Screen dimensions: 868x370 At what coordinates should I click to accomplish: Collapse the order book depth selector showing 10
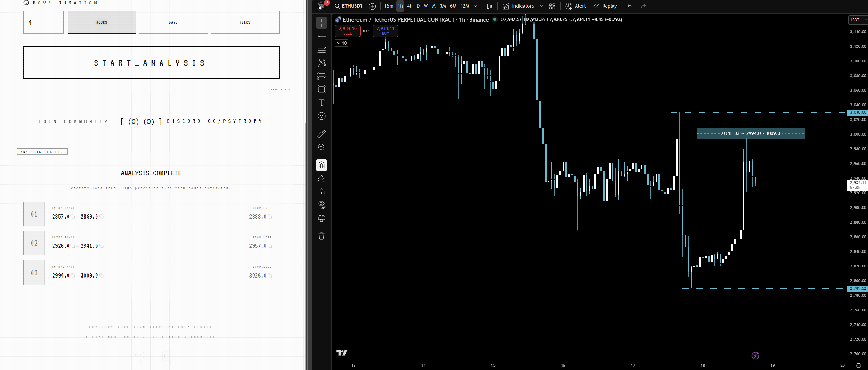pyautogui.click(x=341, y=43)
